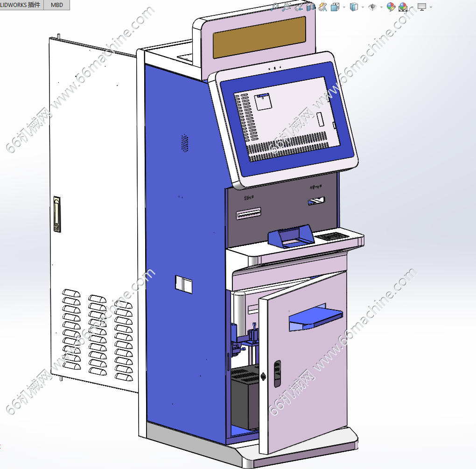Switch to the SOLIDWORKS 插件 tab
This screenshot has width=476, height=469.
[21, 5]
